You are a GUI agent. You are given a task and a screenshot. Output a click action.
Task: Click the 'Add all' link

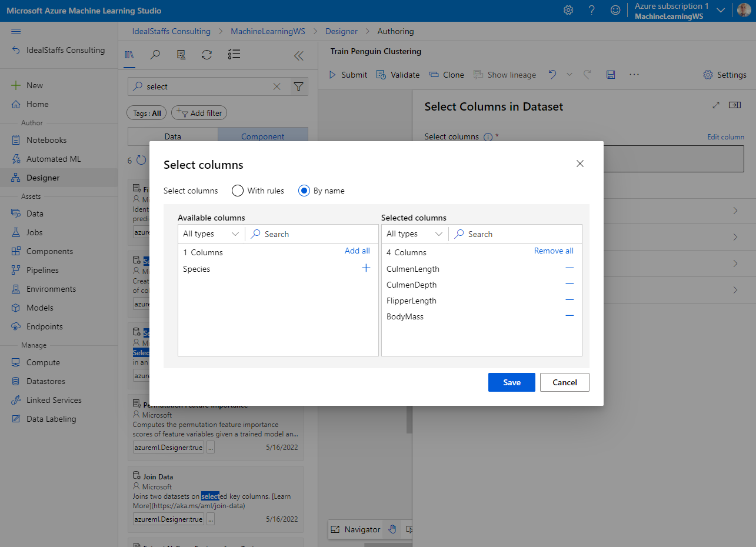pos(357,251)
